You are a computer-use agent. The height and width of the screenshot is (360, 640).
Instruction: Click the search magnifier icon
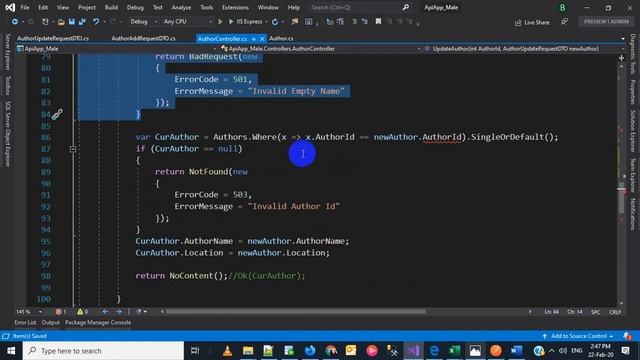click(406, 7)
